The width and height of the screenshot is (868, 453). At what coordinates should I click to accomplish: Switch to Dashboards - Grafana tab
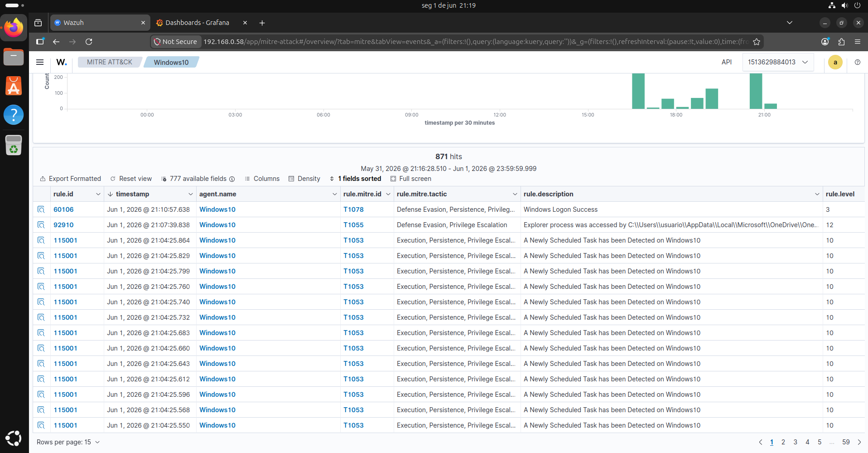197,23
